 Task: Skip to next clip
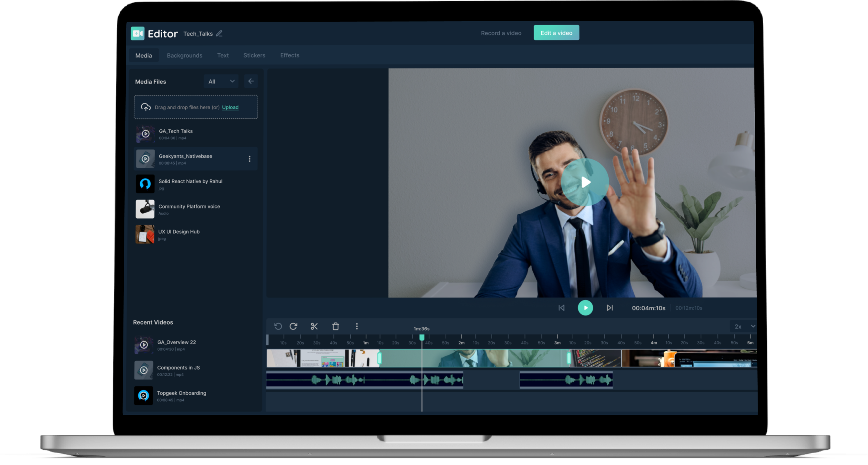(610, 308)
